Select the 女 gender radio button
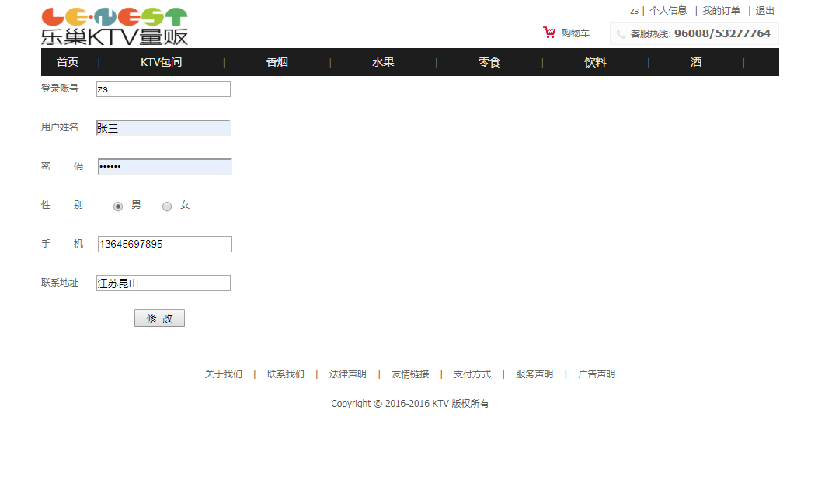 pos(167,207)
